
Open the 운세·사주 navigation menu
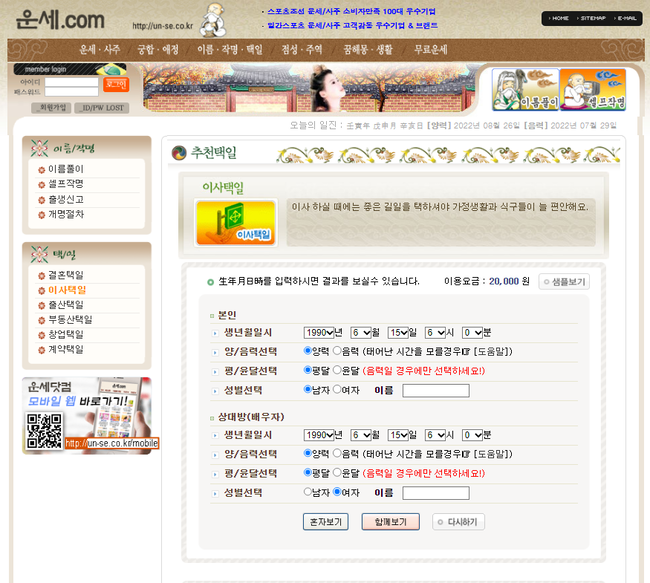click(100, 49)
